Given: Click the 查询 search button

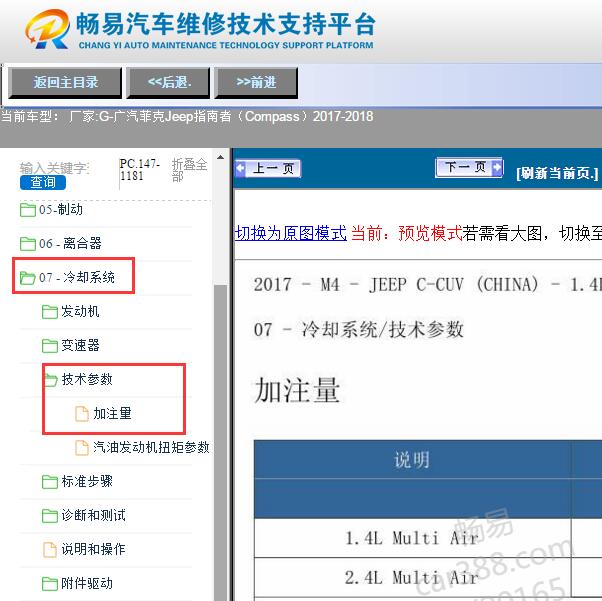Looking at the screenshot, I should (43, 182).
